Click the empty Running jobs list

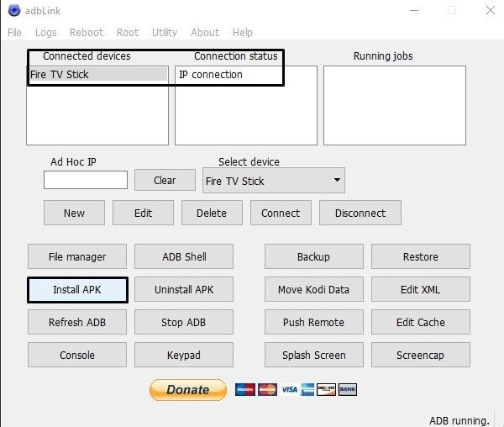coord(395,105)
